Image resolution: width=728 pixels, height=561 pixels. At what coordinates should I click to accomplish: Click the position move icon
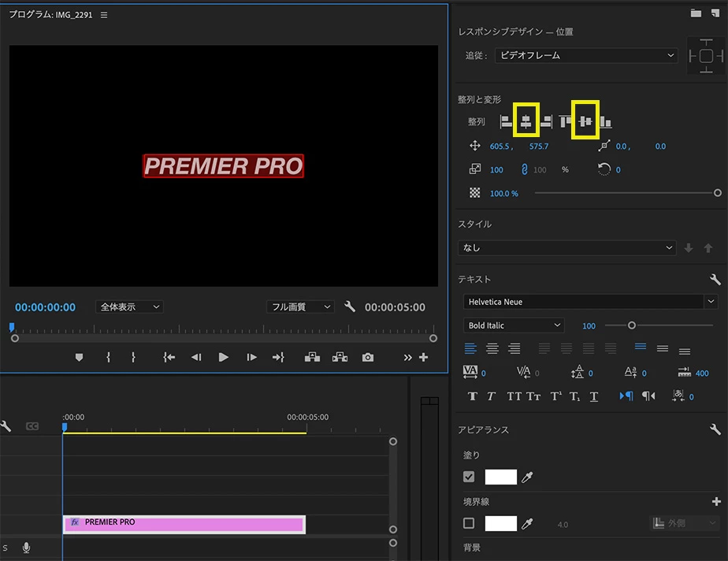pos(474,146)
